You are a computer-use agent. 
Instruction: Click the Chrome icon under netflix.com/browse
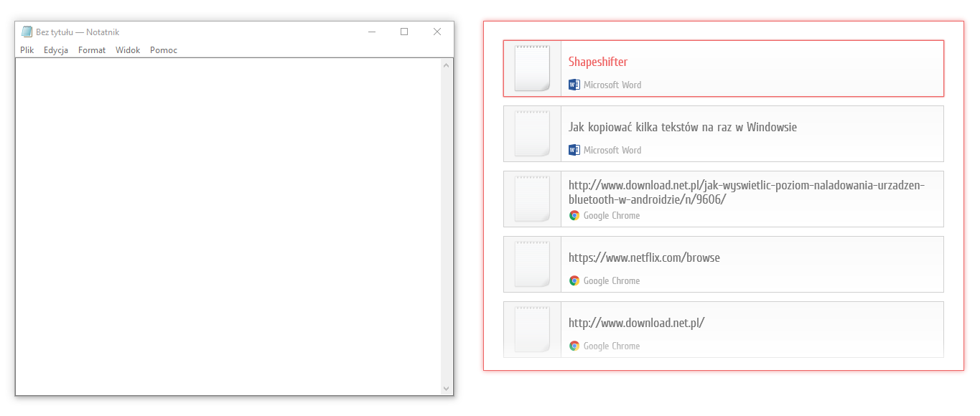point(574,280)
